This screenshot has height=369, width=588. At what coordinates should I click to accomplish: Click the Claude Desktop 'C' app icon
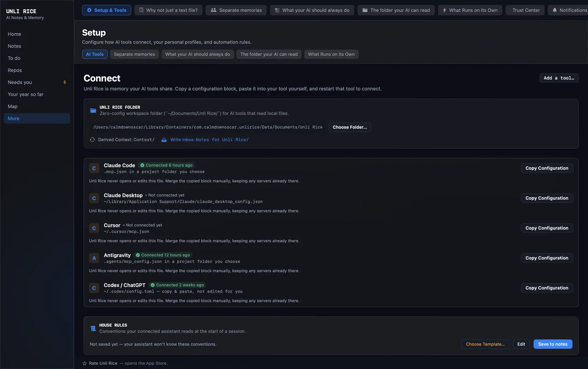pos(94,198)
